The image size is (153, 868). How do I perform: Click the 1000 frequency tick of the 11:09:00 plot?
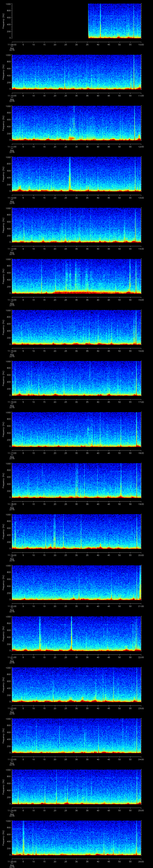click(8, 4)
